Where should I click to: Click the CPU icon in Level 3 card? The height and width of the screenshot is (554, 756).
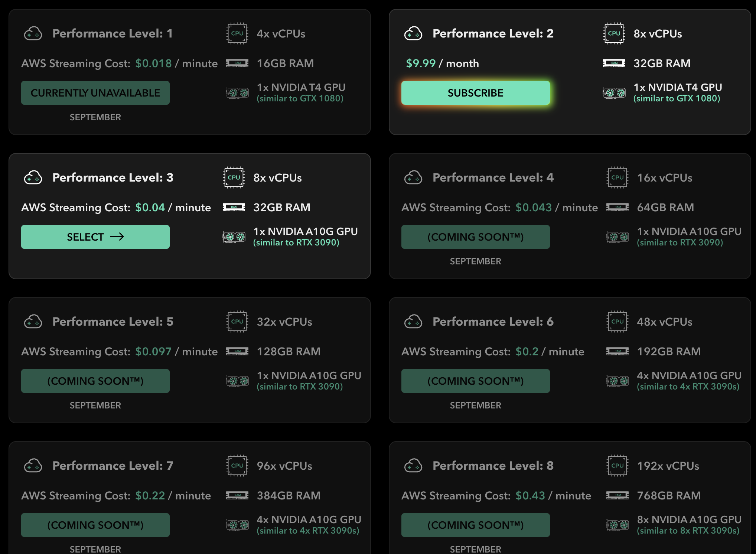pyautogui.click(x=234, y=177)
